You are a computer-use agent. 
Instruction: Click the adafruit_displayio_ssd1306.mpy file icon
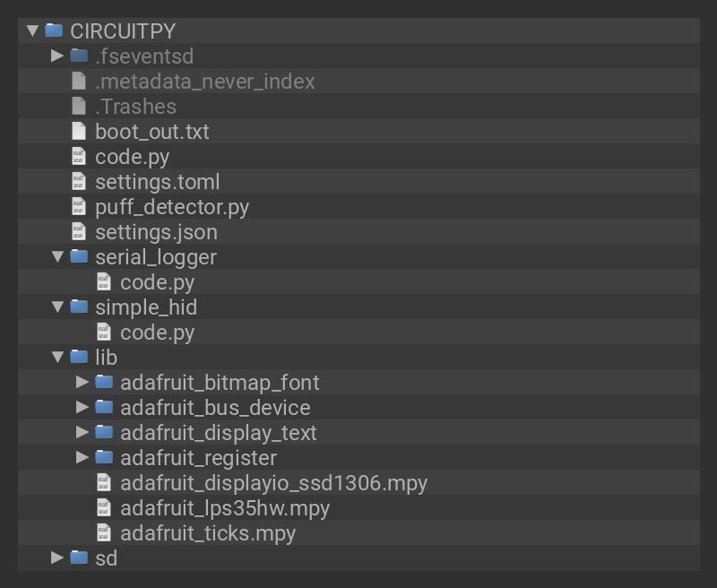105,482
